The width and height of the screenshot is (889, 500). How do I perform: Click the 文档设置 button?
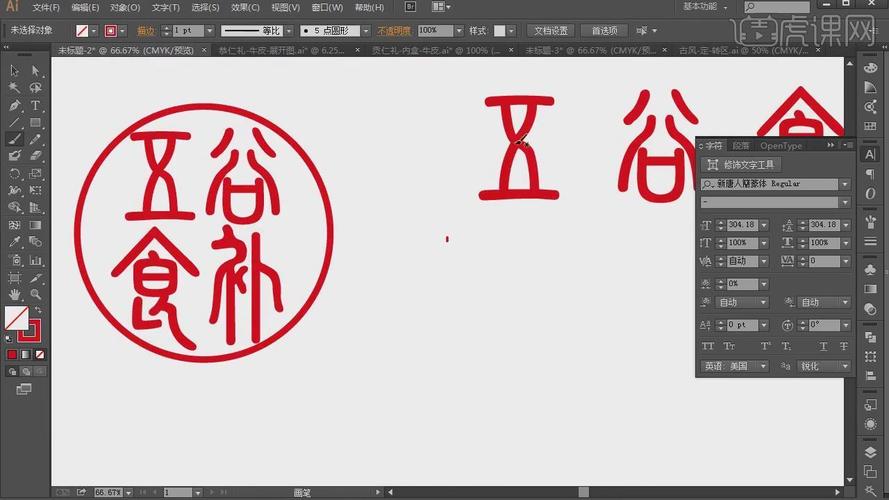click(551, 31)
